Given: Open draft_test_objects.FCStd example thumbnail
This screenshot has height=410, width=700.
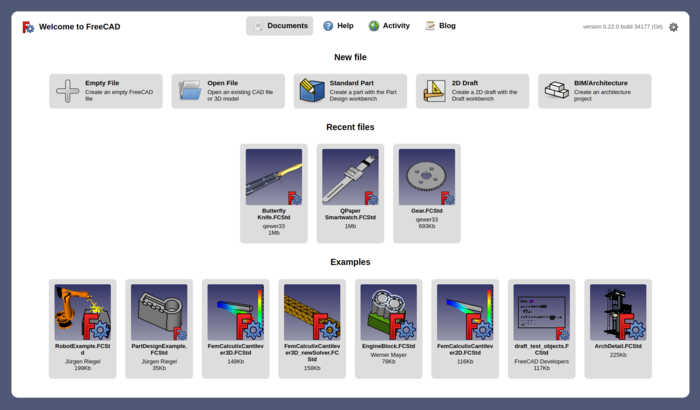Looking at the screenshot, I should [542, 313].
